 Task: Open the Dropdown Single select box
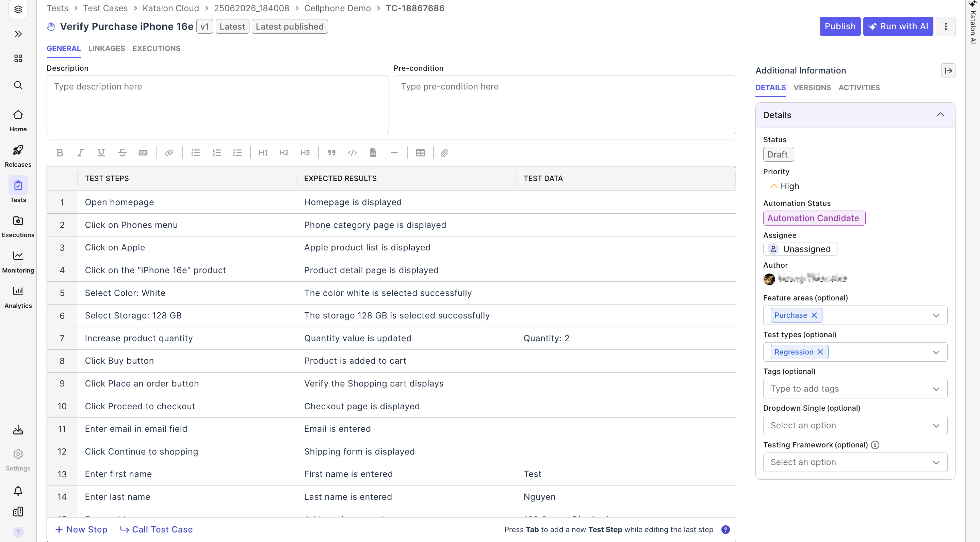[x=855, y=426]
